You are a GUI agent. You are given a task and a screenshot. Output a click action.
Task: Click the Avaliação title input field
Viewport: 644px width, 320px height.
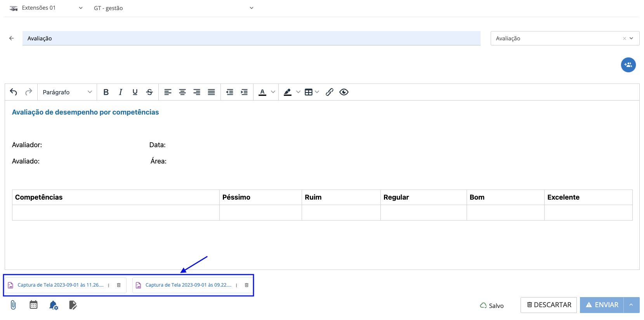pyautogui.click(x=251, y=38)
